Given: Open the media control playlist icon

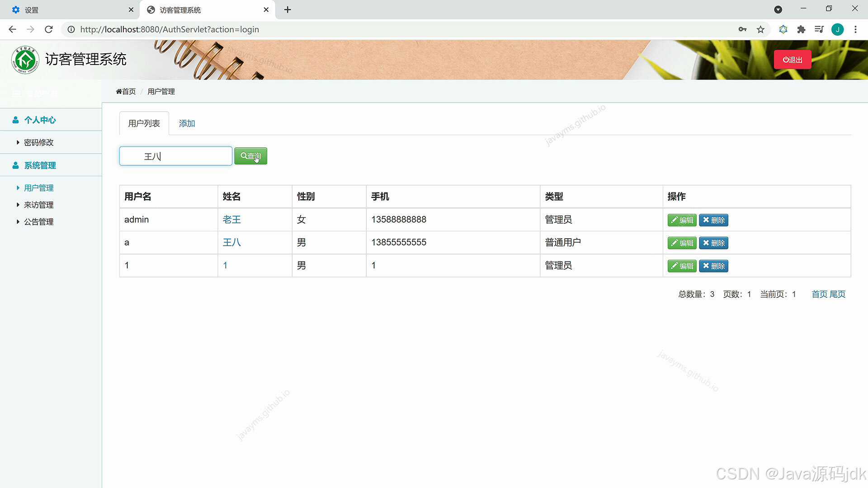Looking at the screenshot, I should [819, 29].
